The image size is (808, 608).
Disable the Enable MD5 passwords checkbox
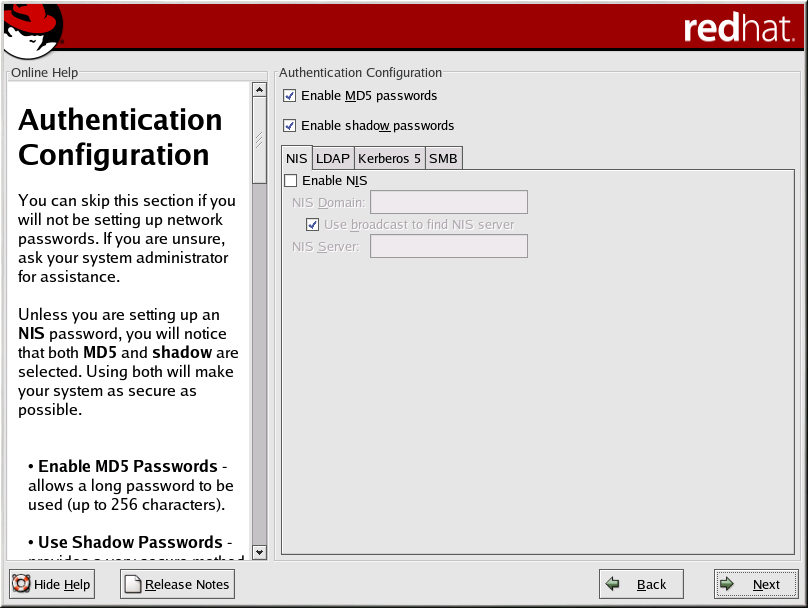290,96
